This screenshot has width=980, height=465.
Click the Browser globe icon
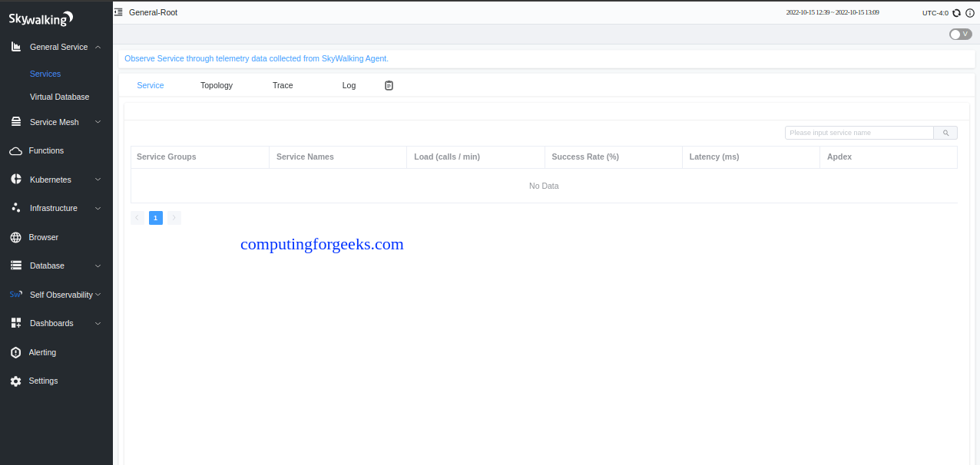[15, 237]
